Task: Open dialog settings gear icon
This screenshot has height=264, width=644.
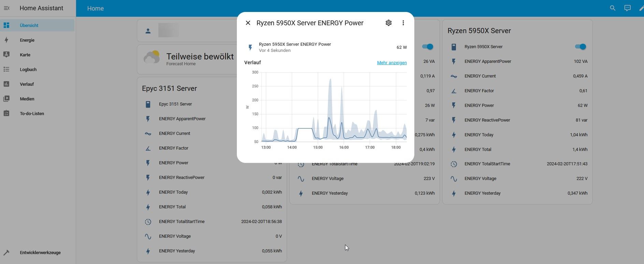Action: (x=388, y=23)
